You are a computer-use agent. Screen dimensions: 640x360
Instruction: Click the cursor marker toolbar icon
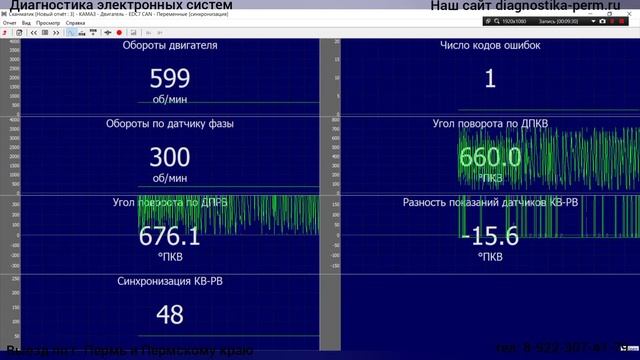tap(108, 33)
